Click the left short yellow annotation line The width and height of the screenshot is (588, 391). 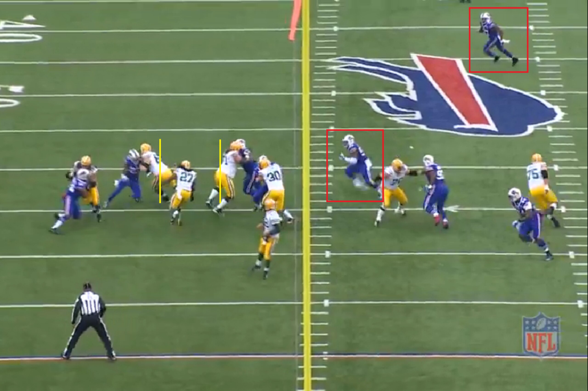(x=160, y=171)
